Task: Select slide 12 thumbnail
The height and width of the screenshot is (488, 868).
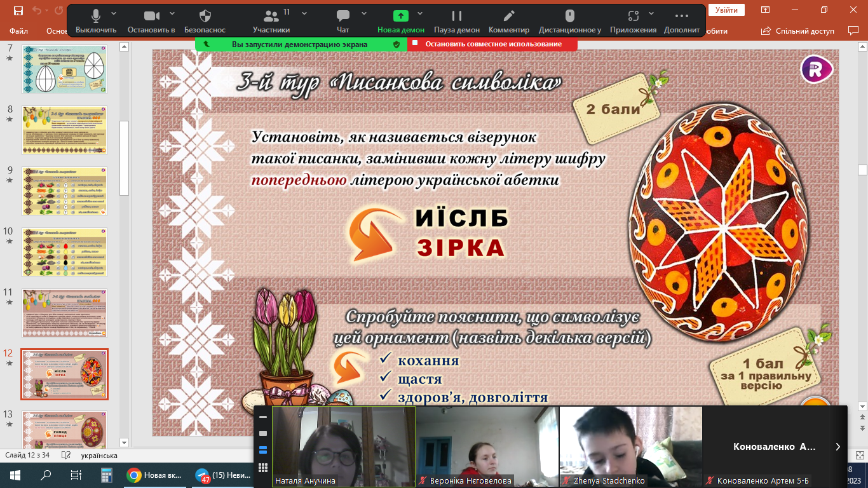Action: [x=65, y=374]
